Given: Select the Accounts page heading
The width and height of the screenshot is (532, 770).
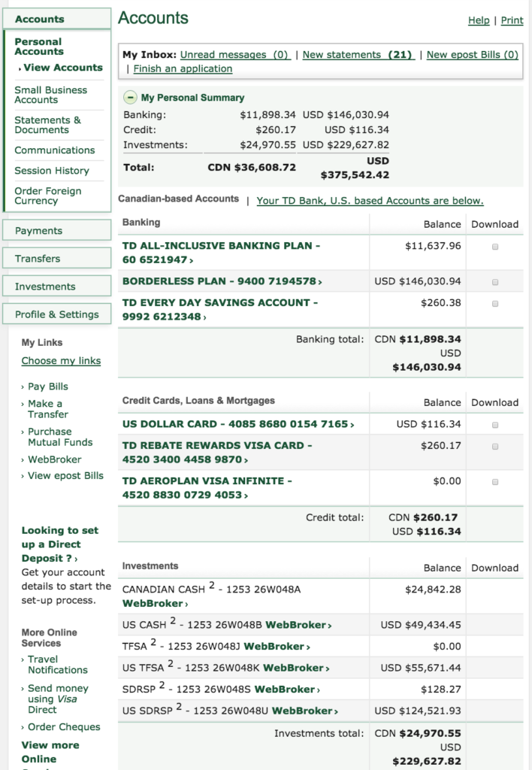Looking at the screenshot, I should coord(153,18).
